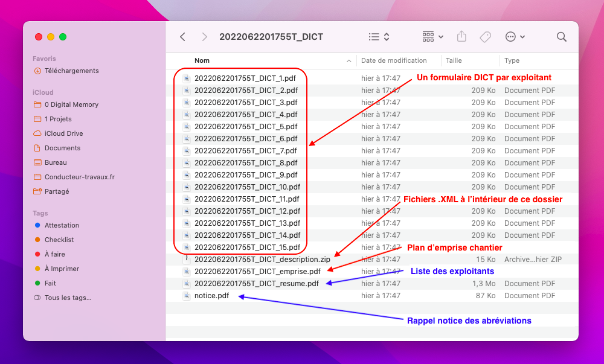Click ZIP icon of DICT_description.zip
This screenshot has width=604, height=364.
click(x=187, y=260)
